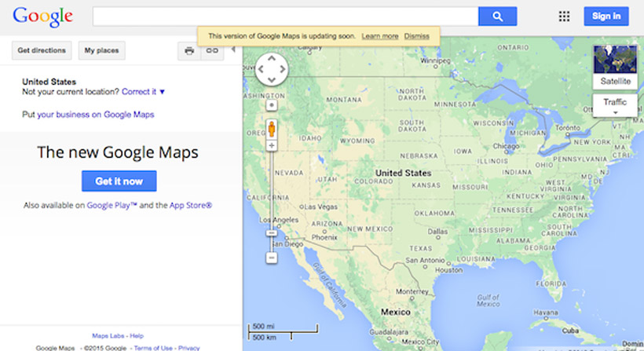Viewport: 644px width, 351px height.
Task: Collapse the left side panel arrow
Action: pyautogui.click(x=232, y=51)
